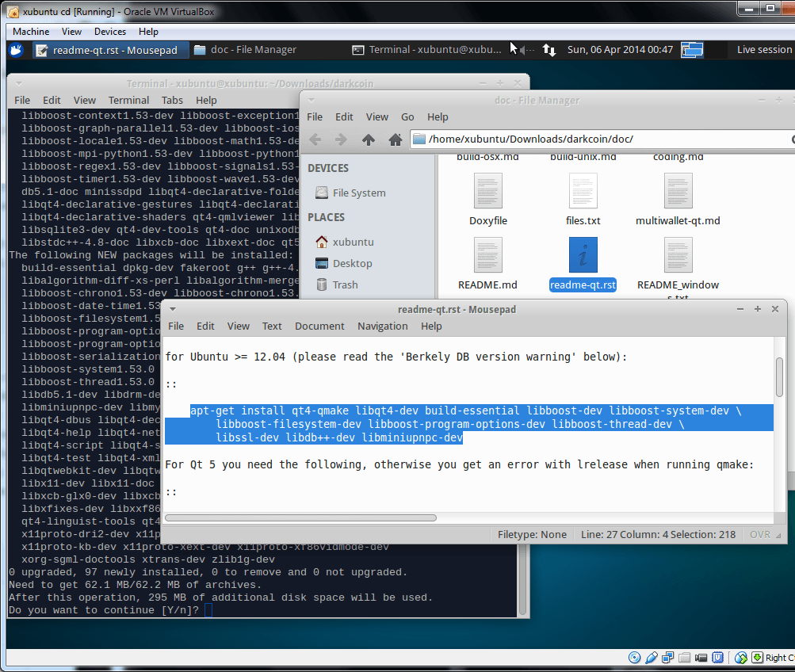Viewport: 795px width, 672px height.
Task: Open Mousepad File menu
Action: coord(176,326)
